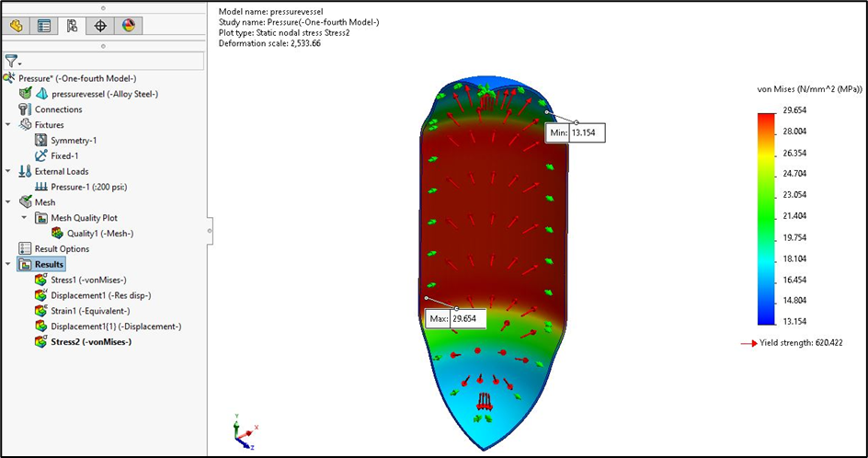The height and width of the screenshot is (458, 868).
Task: Click the Max: 29.654 annotation callout
Action: click(x=457, y=319)
